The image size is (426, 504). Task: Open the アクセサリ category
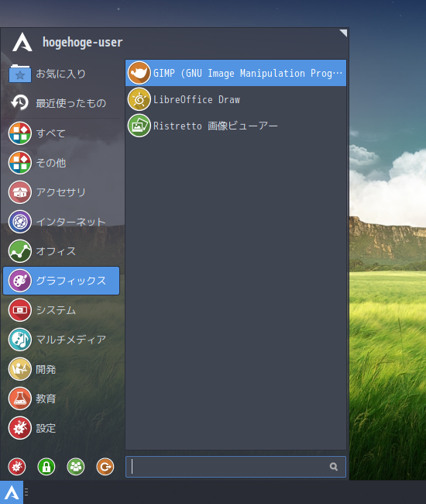(x=61, y=192)
